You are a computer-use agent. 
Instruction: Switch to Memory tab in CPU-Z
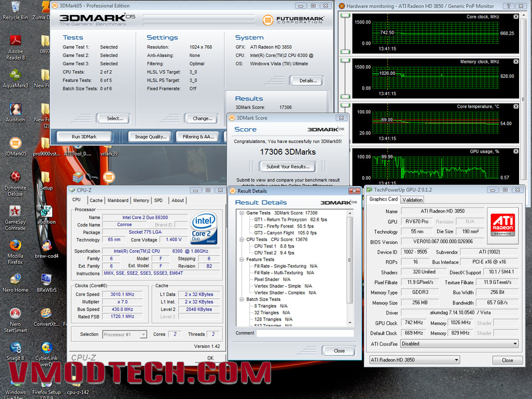coord(141,201)
